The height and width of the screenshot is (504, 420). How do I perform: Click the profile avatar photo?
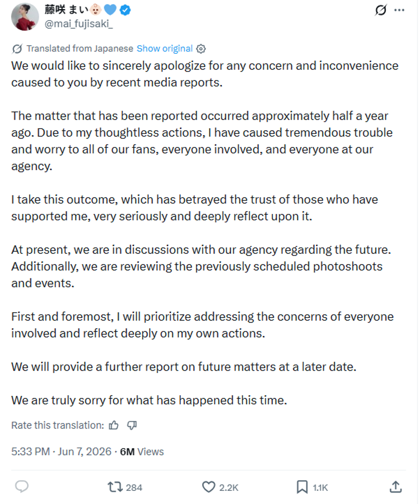pyautogui.click(x=25, y=17)
